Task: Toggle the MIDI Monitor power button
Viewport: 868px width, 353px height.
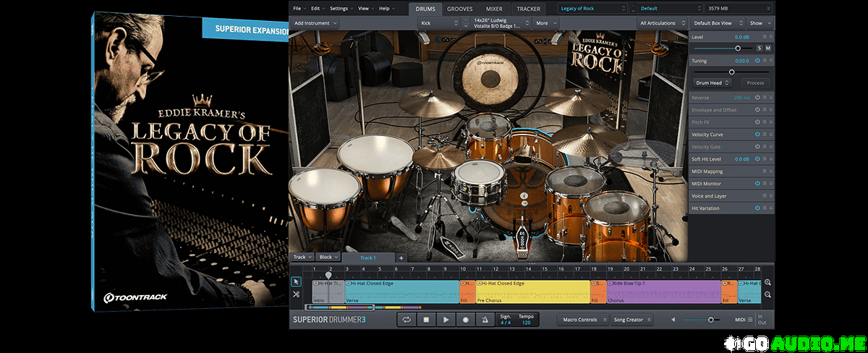Action: [757, 184]
